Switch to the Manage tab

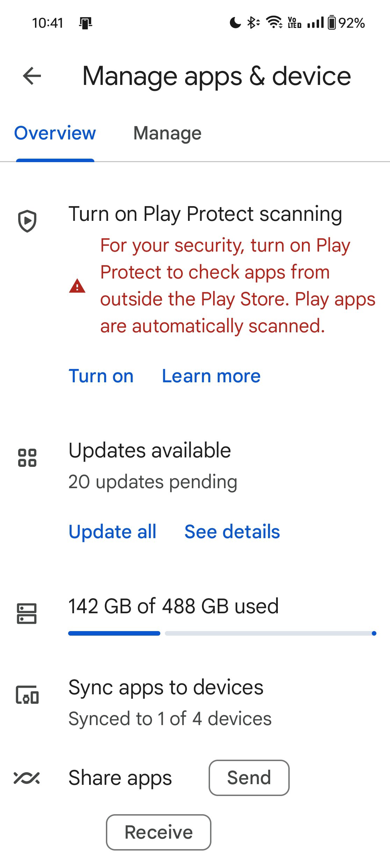pyautogui.click(x=167, y=133)
